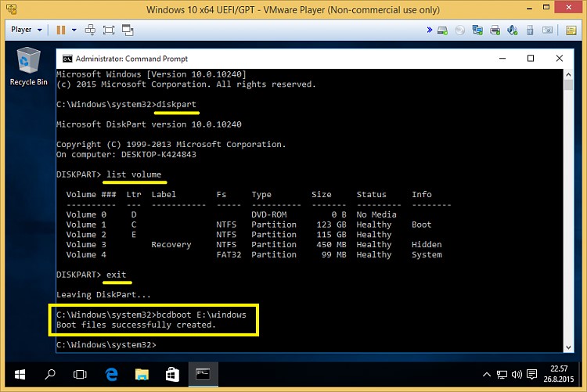Viewport: 587px width, 392px height.
Task: Enter VMware full screen mode
Action: click(109, 30)
